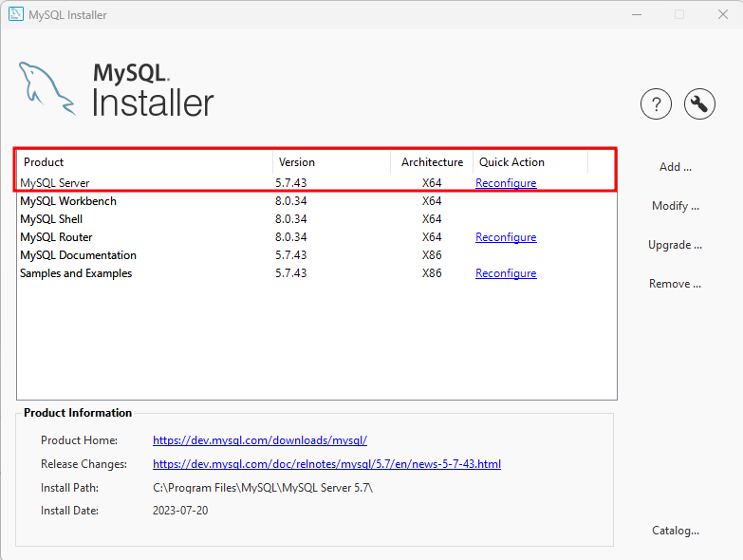
Task: Click the MySQL dolphin logo
Action: click(x=46, y=88)
